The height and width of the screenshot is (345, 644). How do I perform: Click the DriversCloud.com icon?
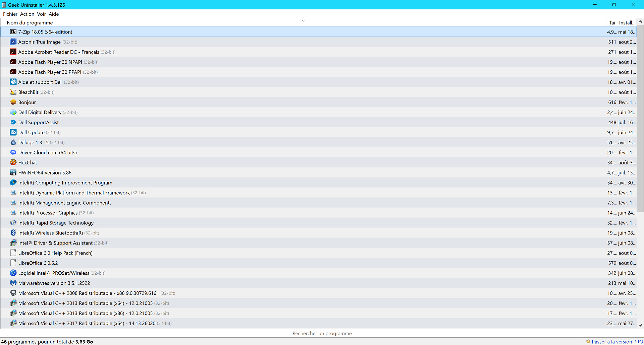pyautogui.click(x=13, y=152)
